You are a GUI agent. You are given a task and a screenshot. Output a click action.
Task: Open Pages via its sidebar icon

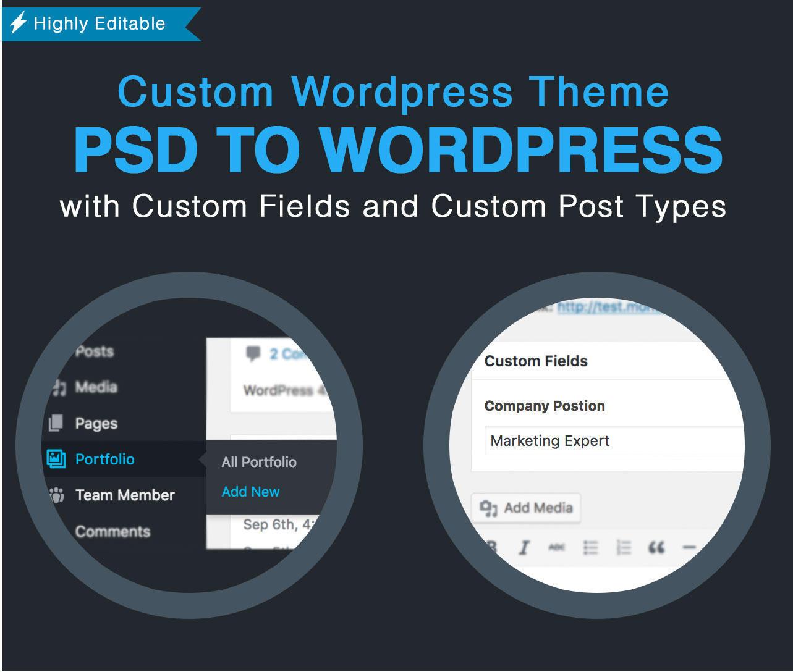[55, 424]
